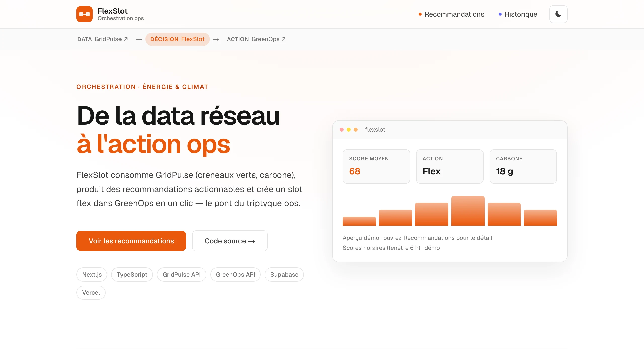Click the Vercel tag chip
The width and height of the screenshot is (644, 362).
pyautogui.click(x=91, y=293)
